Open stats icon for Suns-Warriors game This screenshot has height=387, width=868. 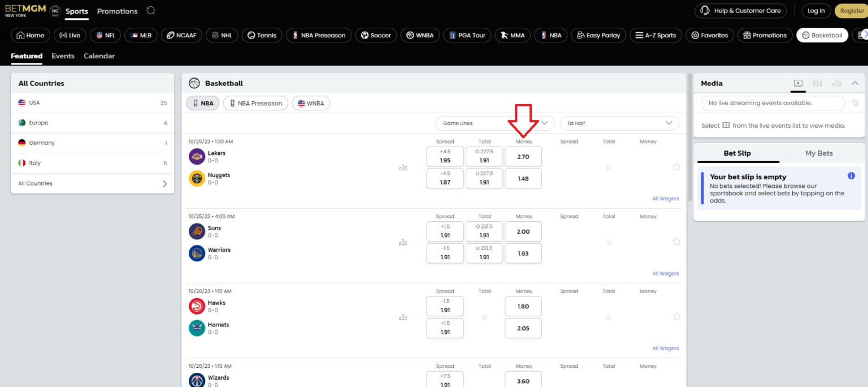(403, 243)
